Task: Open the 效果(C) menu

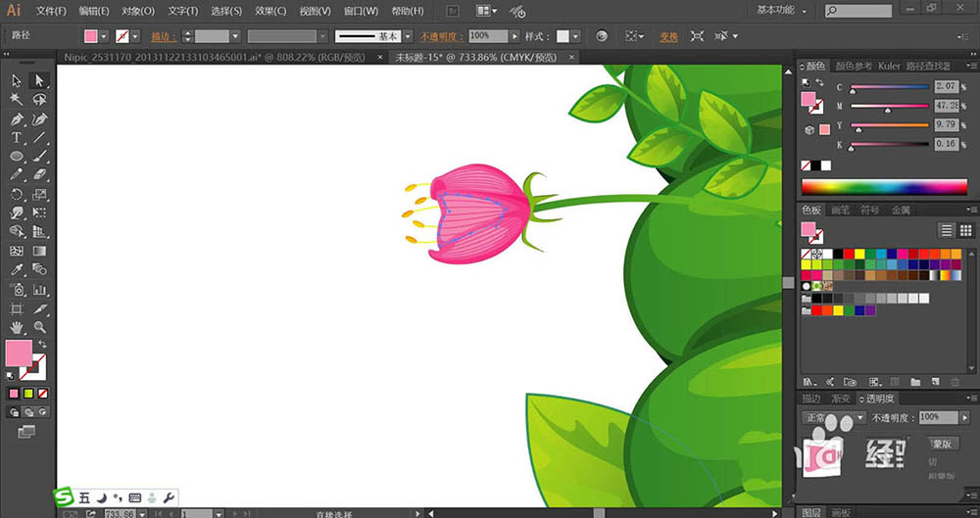Action: click(270, 11)
